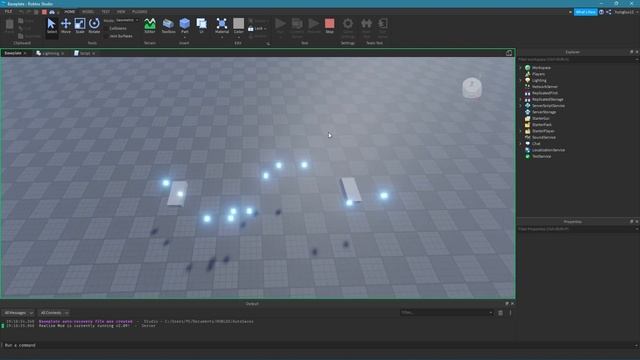Switch to the VIEW ribbon tab
Viewport: 640px width, 360px height.
121,12
